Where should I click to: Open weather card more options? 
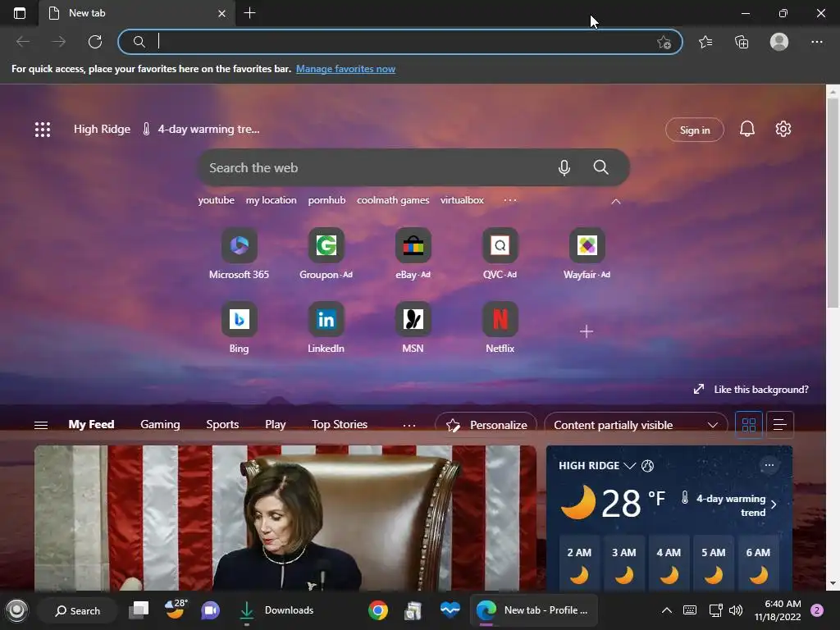[769, 465]
